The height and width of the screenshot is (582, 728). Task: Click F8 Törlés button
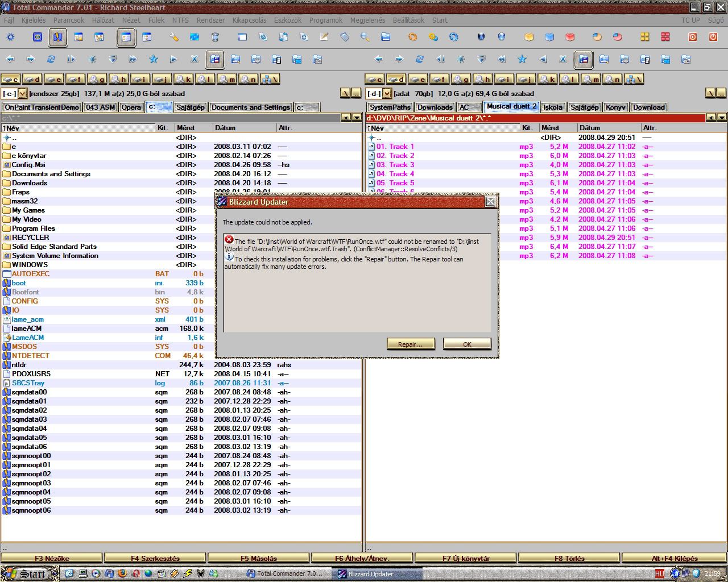pos(569,558)
